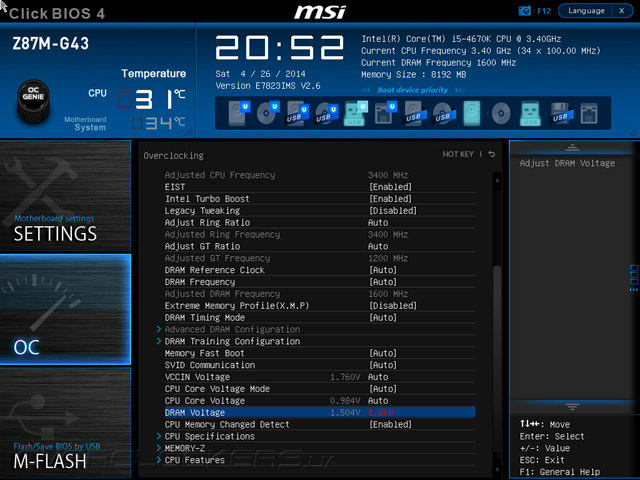The height and width of the screenshot is (480, 640).
Task: Select the highlighted UEFI USB key boot icon
Action: 356,113
